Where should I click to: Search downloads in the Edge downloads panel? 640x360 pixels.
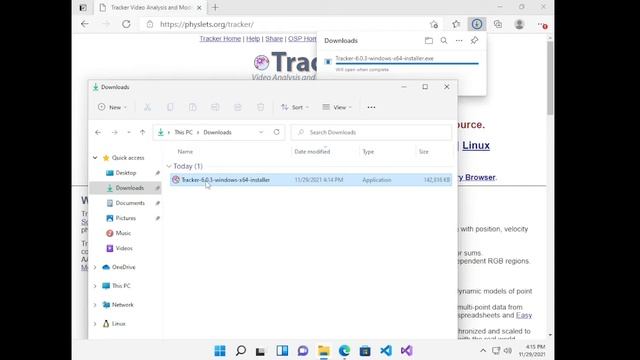coord(444,40)
